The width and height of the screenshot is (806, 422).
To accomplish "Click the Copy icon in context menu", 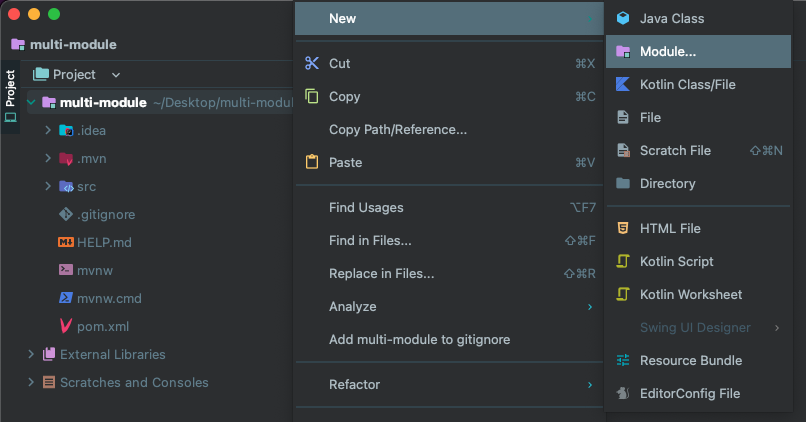I will pos(312,96).
